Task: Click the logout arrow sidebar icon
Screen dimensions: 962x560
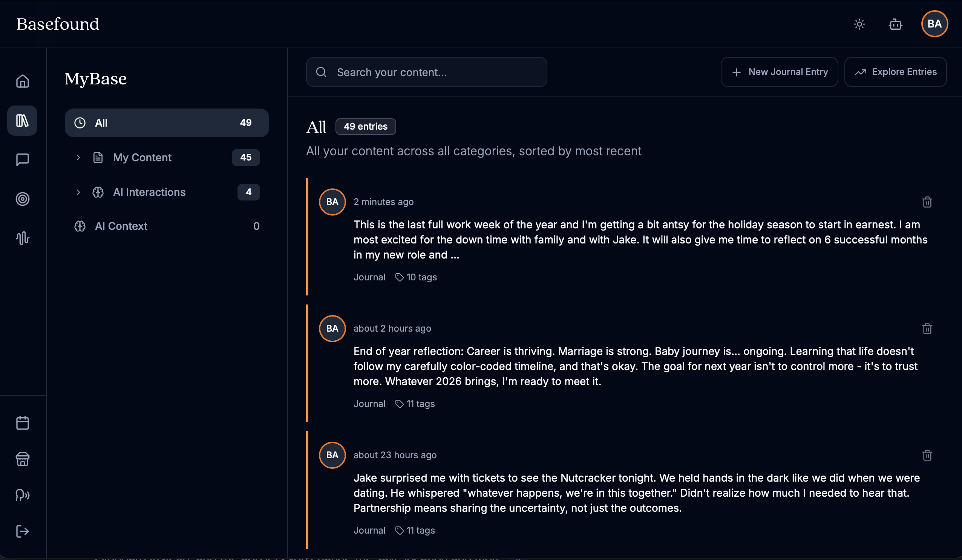Action: (x=23, y=531)
